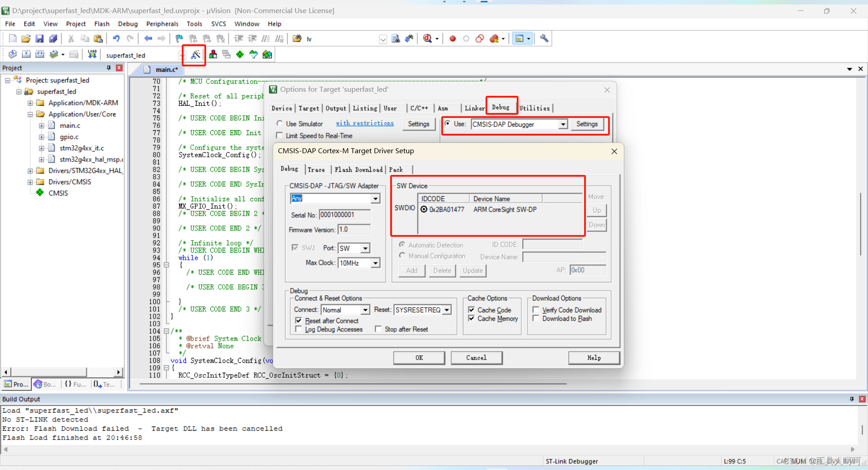Open the adapter 'Any' dropdown list
This screenshot has width=868, height=470.
tap(375, 198)
